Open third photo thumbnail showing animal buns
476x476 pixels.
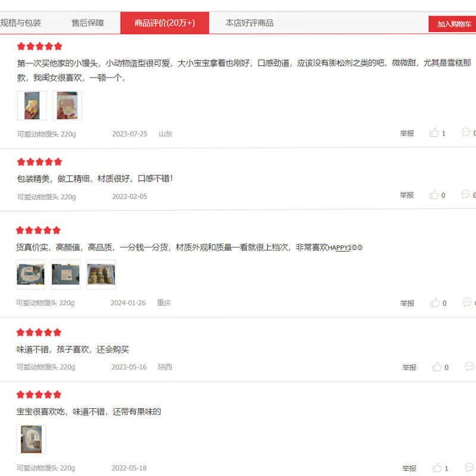click(101, 274)
